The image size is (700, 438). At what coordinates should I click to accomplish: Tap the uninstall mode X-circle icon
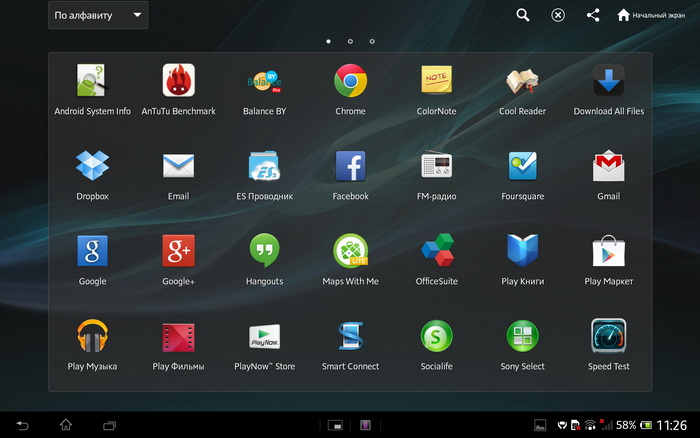pos(558,15)
